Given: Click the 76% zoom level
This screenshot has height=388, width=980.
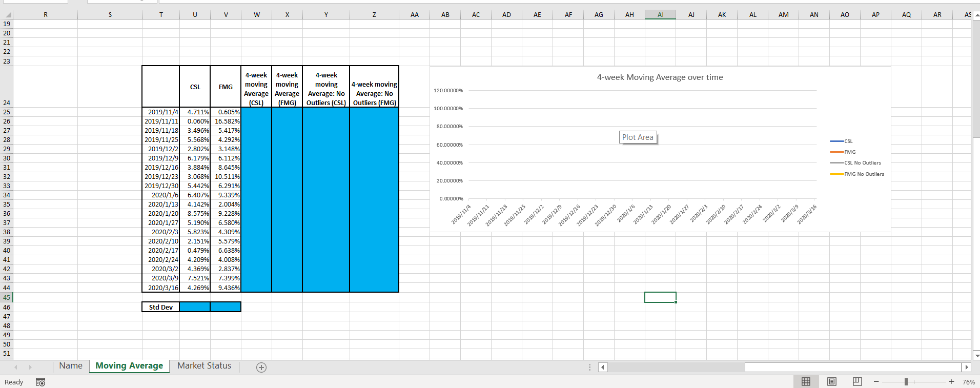Looking at the screenshot, I should (968, 382).
